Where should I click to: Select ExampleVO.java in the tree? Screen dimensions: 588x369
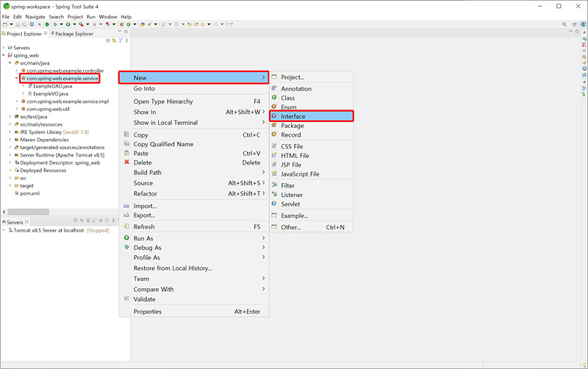click(51, 94)
